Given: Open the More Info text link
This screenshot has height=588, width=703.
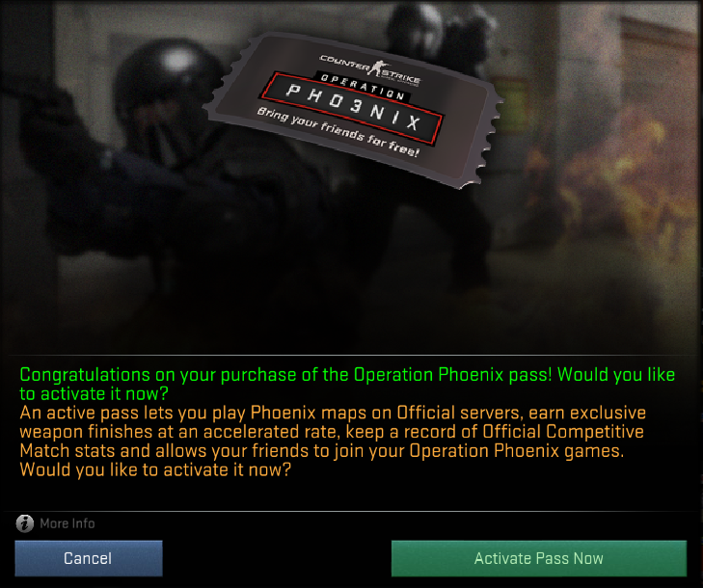Looking at the screenshot, I should [x=68, y=523].
